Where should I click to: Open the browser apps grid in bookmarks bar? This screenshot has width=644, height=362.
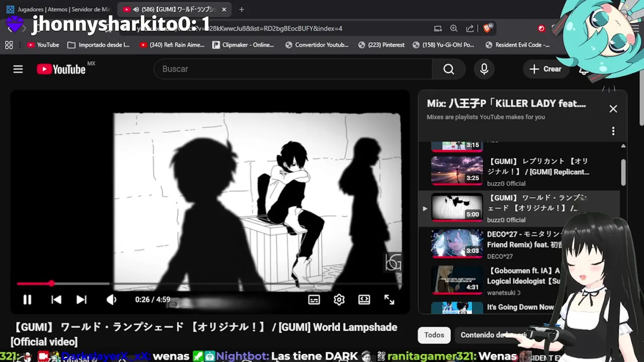point(9,45)
